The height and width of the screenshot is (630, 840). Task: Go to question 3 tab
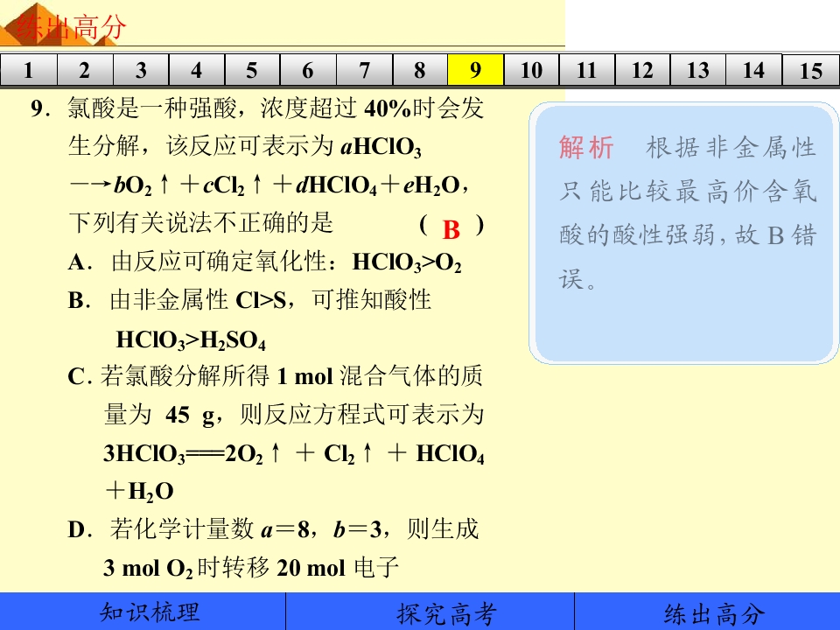coord(141,70)
